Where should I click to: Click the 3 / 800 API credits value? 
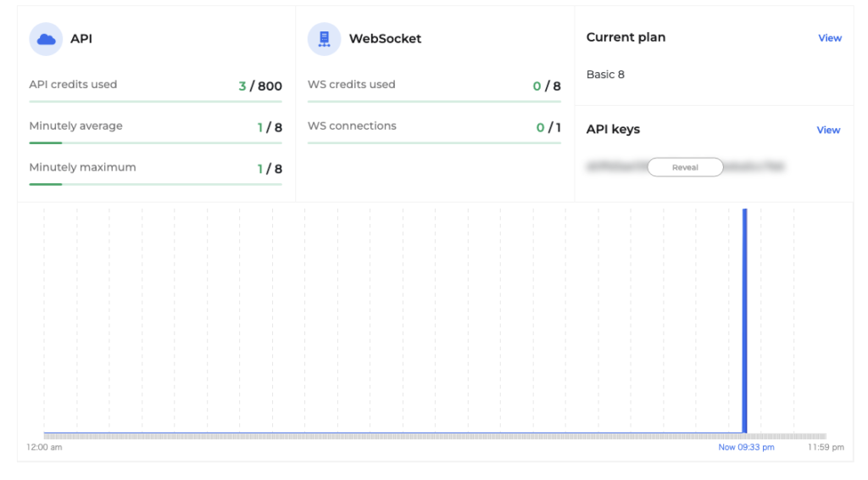click(260, 87)
